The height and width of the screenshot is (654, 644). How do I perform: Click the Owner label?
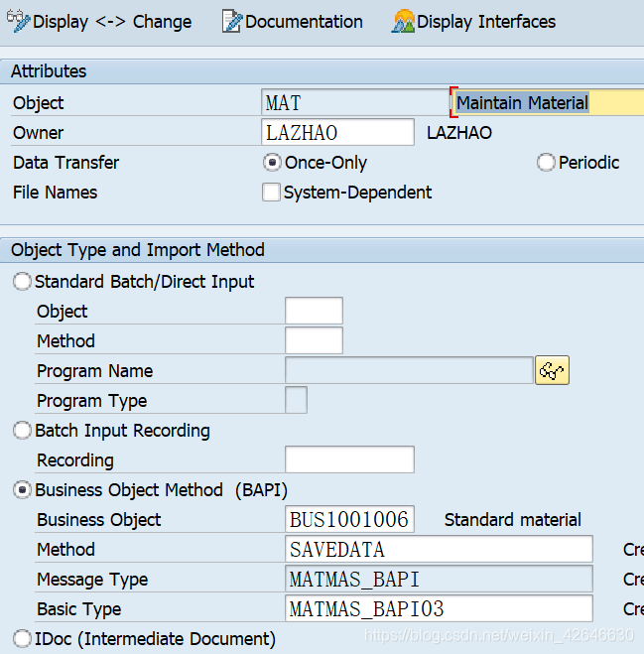38,133
